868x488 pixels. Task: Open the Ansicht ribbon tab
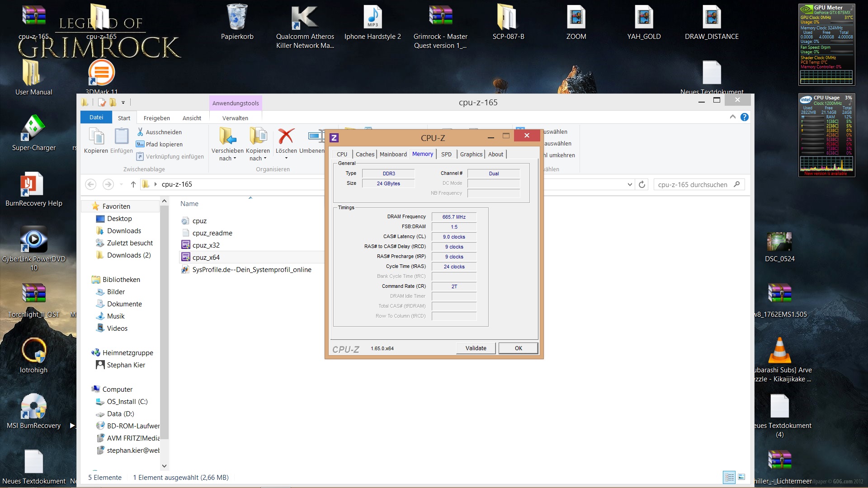tap(192, 118)
